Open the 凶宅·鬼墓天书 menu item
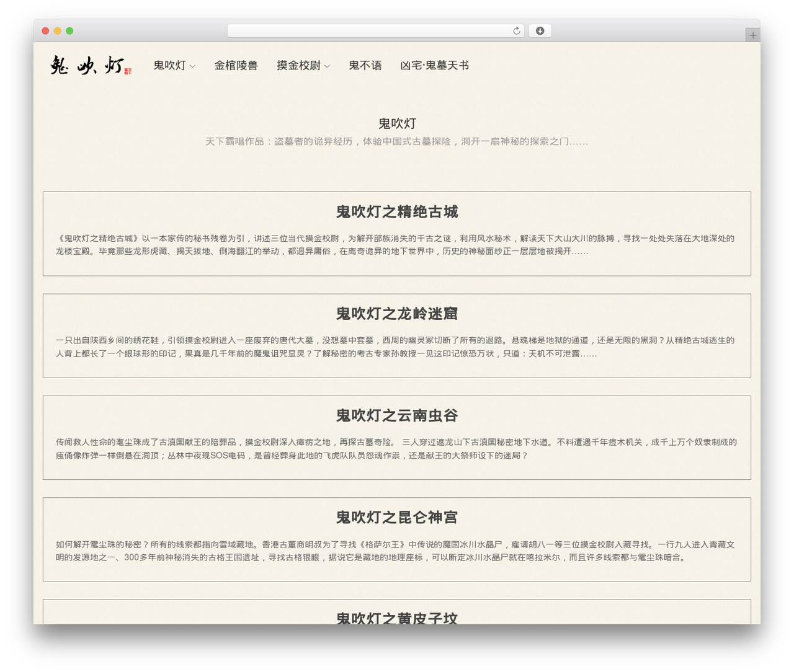Viewport: 794px width, 672px height. tap(435, 66)
